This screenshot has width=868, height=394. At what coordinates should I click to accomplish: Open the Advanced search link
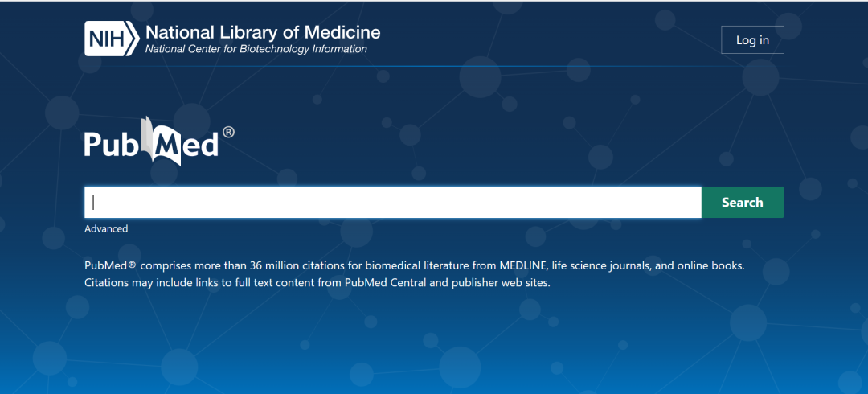click(106, 229)
